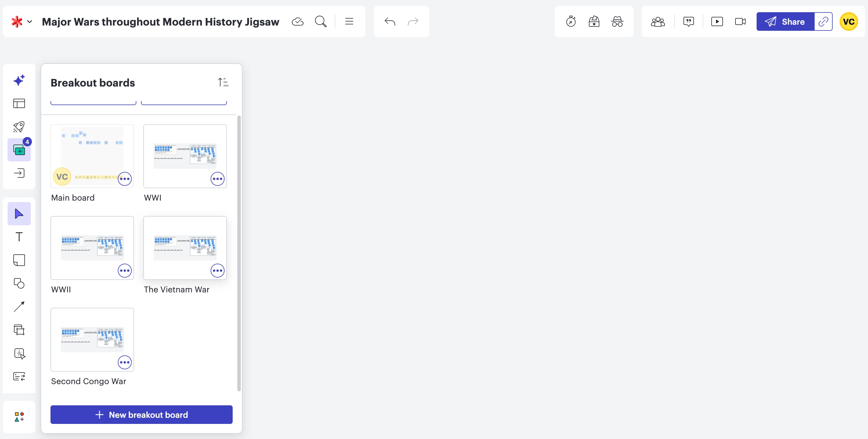
Task: Toggle breakout boards panel button
Action: pos(19,150)
